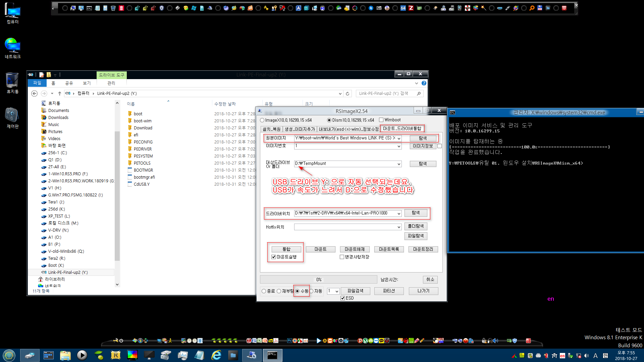The height and width of the screenshot is (362, 644).
Task: Open the 관리 drive tools tab in Explorer
Action: 111,83
